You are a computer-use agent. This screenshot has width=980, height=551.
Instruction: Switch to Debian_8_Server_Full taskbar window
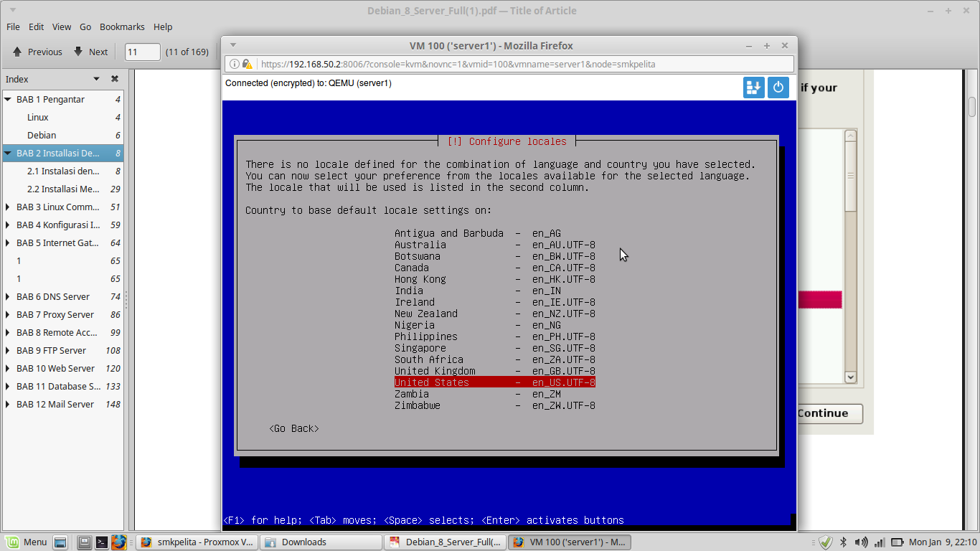tap(445, 542)
